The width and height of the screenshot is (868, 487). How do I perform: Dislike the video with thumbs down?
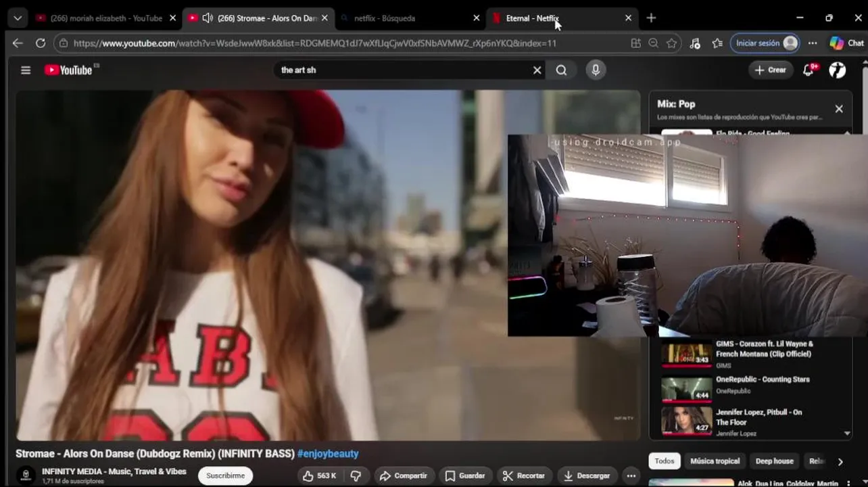coord(356,476)
